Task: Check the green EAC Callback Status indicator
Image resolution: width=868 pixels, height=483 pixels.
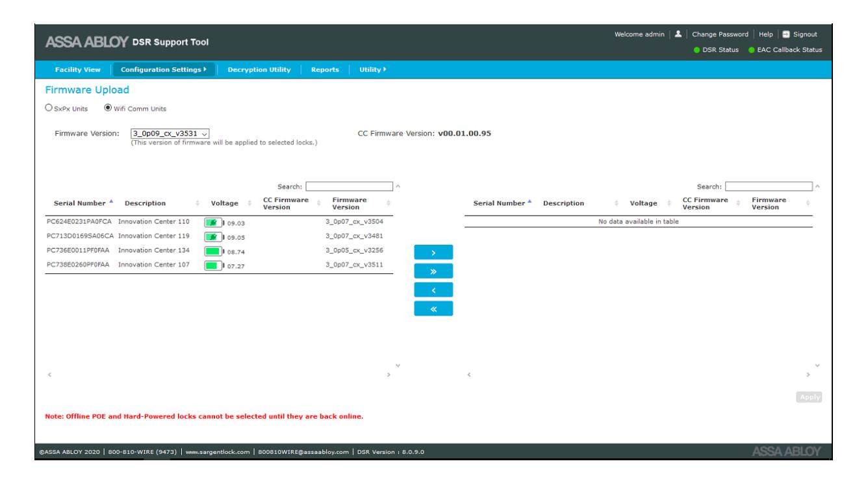Action: (x=753, y=50)
